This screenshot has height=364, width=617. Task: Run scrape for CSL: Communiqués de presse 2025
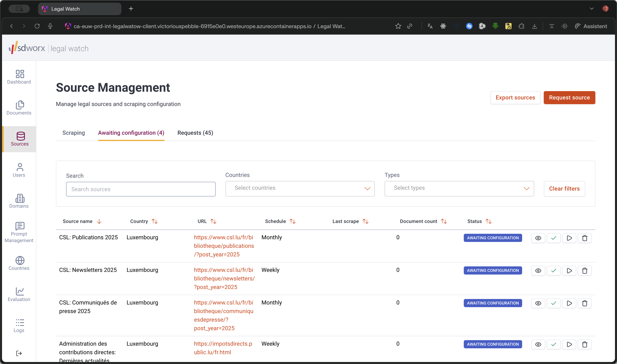pyautogui.click(x=569, y=303)
